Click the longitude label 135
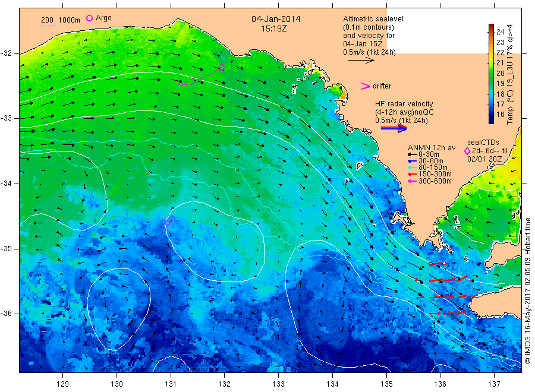Image resolution: width=535 pixels, height=392 pixels. click(x=386, y=384)
